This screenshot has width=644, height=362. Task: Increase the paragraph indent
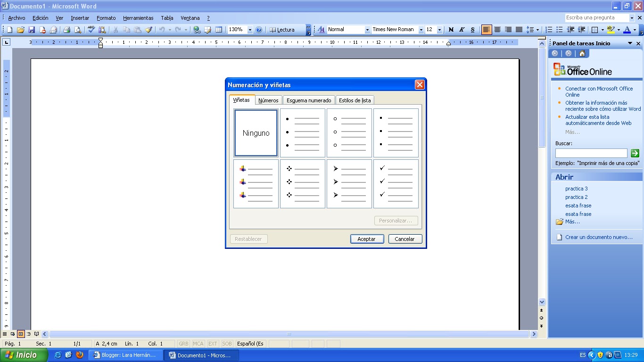click(581, 30)
